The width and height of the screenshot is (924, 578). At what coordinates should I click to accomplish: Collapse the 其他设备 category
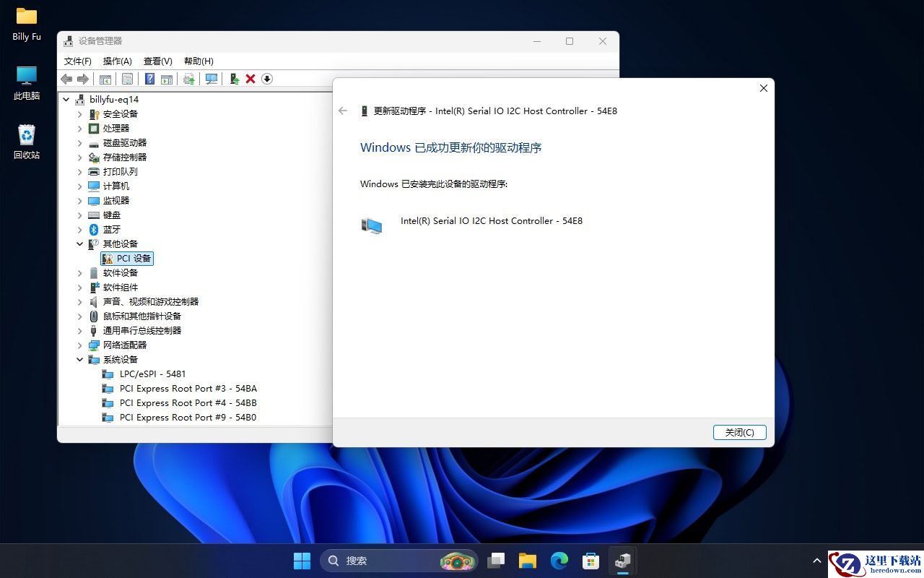(80, 244)
